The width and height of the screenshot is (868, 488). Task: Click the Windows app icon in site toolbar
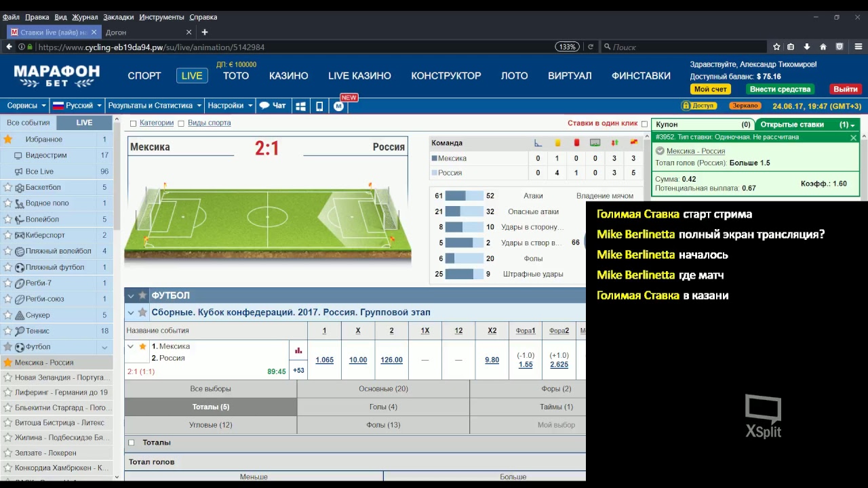[x=300, y=106]
